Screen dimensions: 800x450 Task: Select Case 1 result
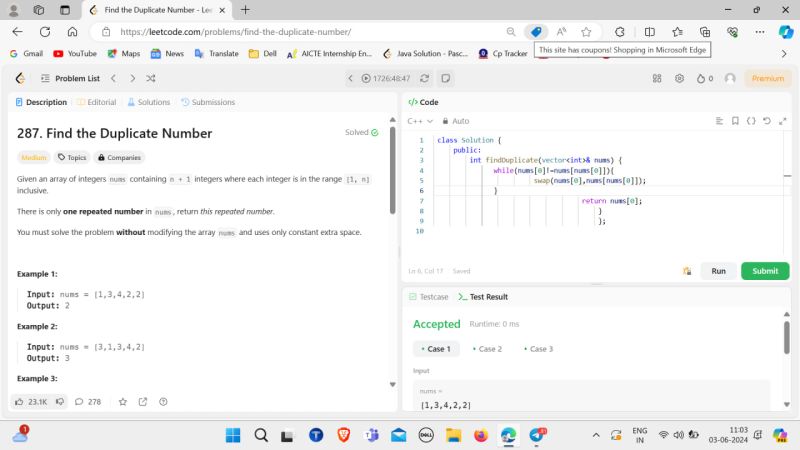tap(436, 349)
